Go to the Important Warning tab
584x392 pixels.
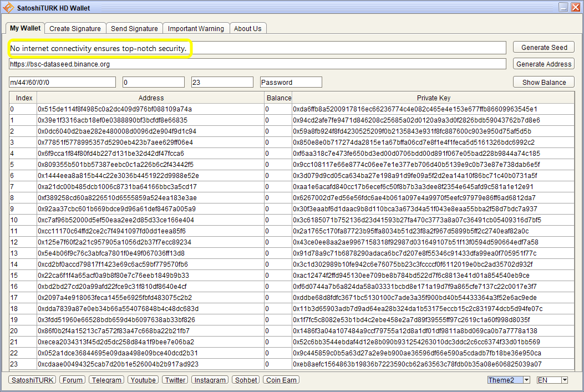point(196,29)
